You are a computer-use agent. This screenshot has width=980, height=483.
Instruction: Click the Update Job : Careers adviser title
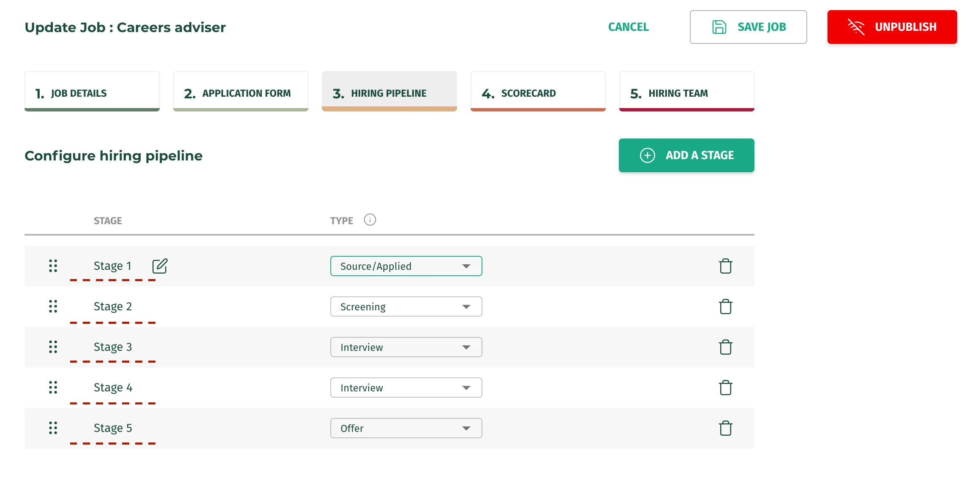tap(125, 27)
